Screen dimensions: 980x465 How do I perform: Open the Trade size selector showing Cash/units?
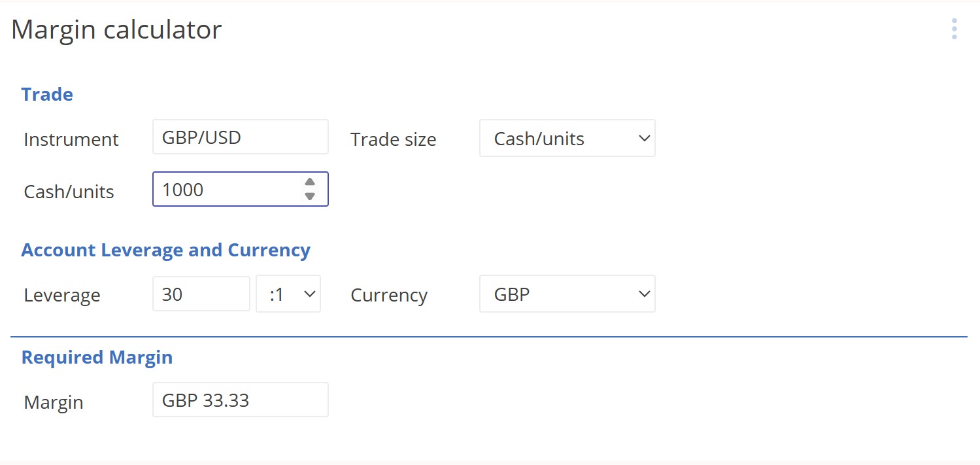[566, 138]
